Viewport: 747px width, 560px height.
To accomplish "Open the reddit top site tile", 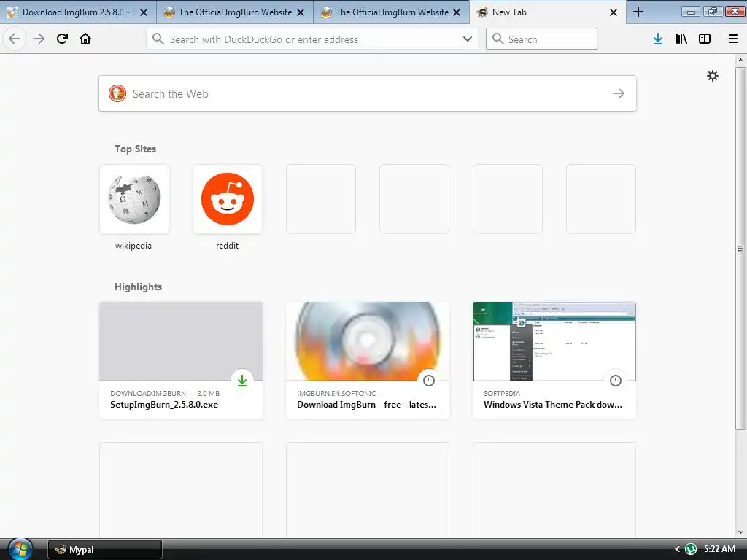I will pos(228,199).
